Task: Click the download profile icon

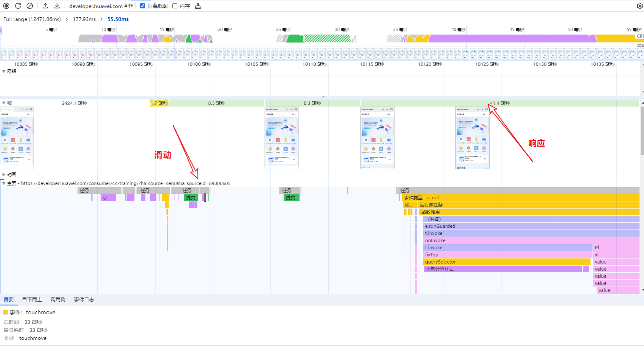Action: [57, 6]
